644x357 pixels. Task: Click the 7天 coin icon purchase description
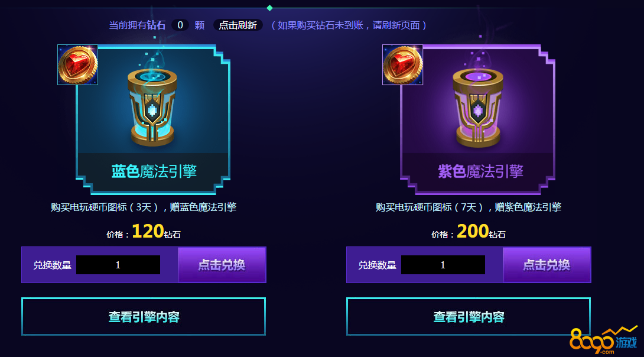point(469,207)
